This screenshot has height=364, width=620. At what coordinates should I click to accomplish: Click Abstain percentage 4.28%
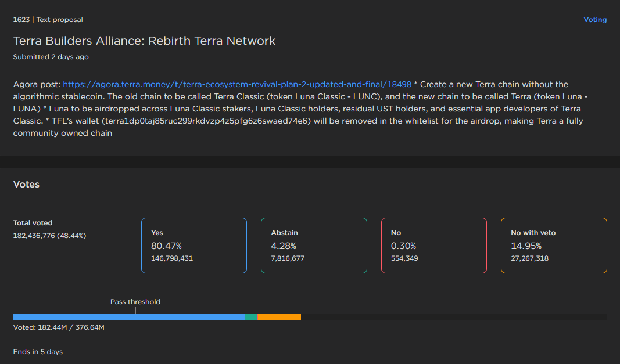284,246
